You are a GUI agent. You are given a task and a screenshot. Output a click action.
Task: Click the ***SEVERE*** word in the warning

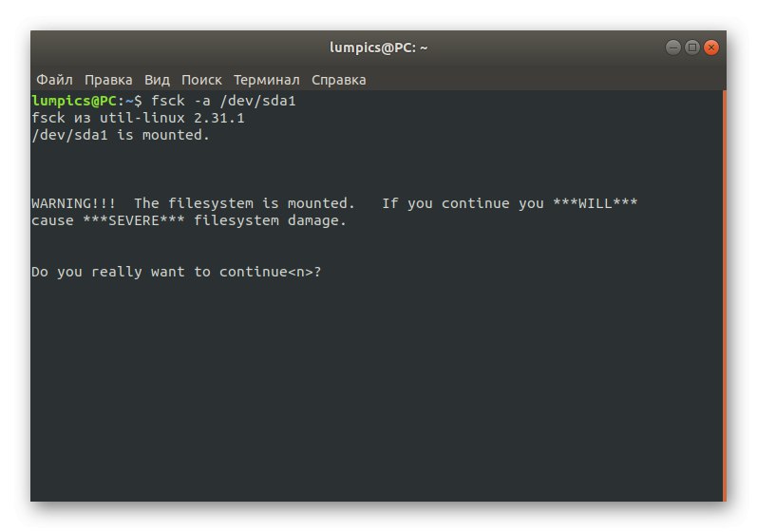tap(125, 220)
